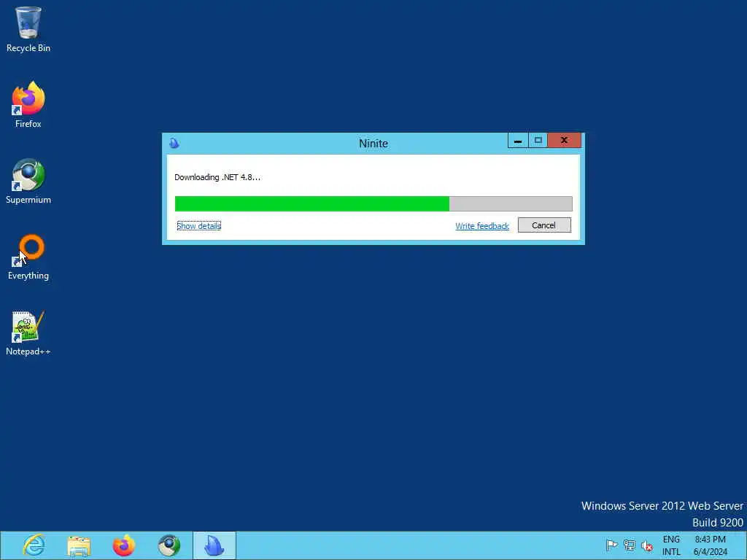747x560 pixels.
Task: Click the Ninite title bar text
Action: [x=373, y=144]
